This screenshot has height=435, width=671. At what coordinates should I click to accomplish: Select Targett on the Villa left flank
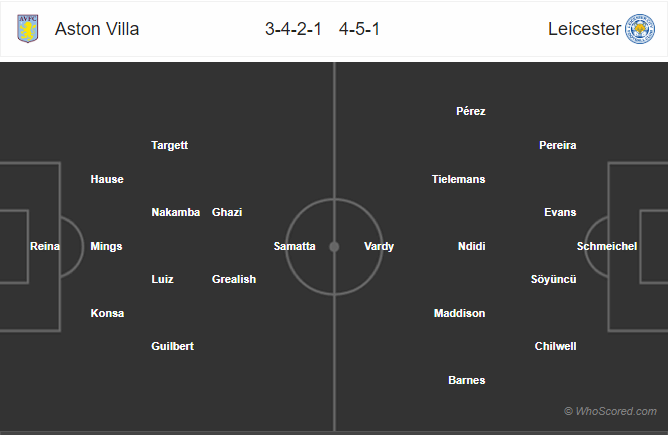(169, 145)
